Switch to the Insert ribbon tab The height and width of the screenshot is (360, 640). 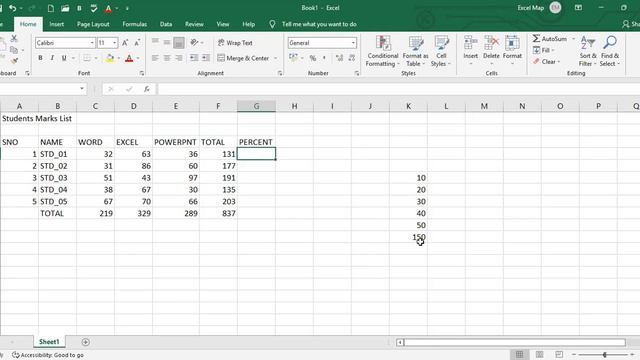[x=56, y=24]
